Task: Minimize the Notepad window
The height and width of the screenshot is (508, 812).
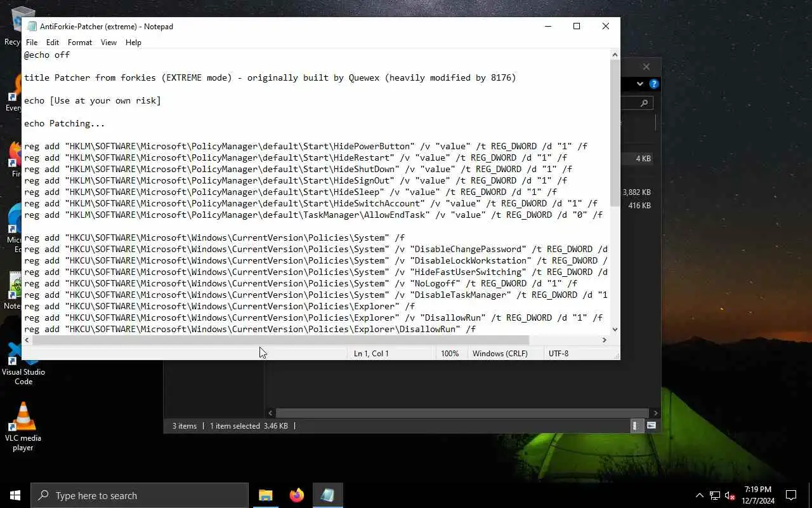Action: (547, 26)
